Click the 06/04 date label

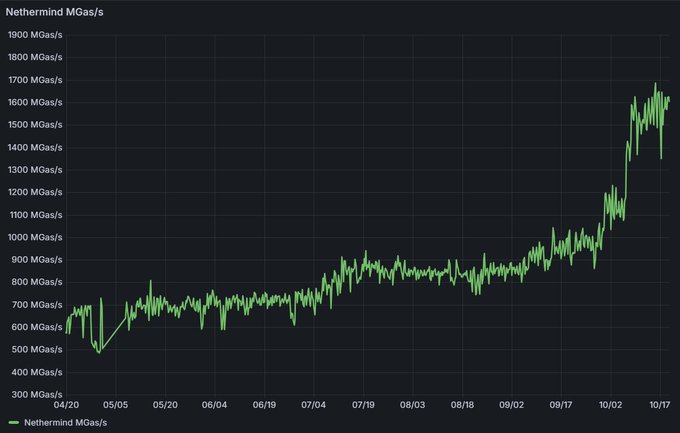(214, 405)
